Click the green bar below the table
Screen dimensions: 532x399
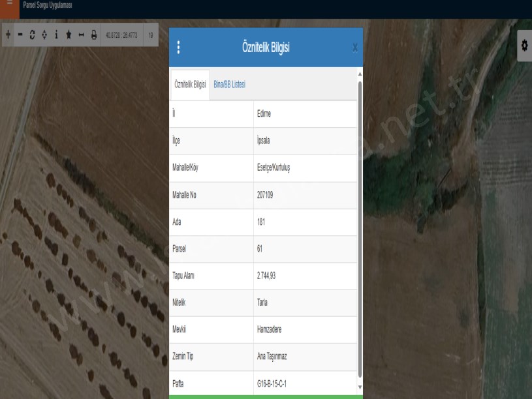265,396
